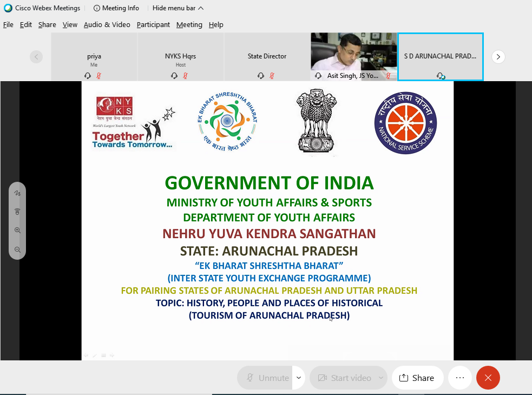This screenshot has width=532, height=395.
Task: Click the (INTER STATE YOUTH EXCHANGE PROGRAMME) line
Action: tap(269, 278)
